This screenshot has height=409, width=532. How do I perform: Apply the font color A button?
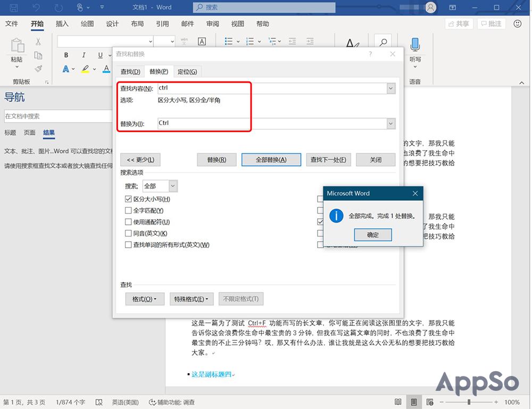click(x=106, y=69)
